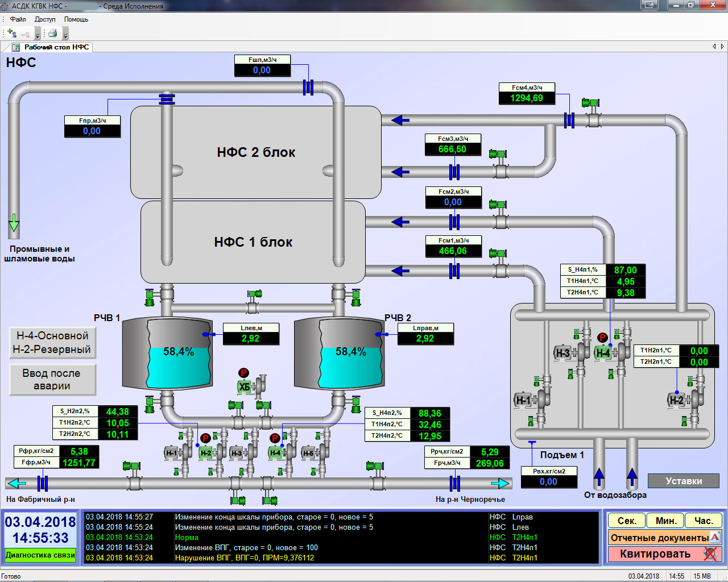Open the Файл menu

pyautogui.click(x=18, y=19)
